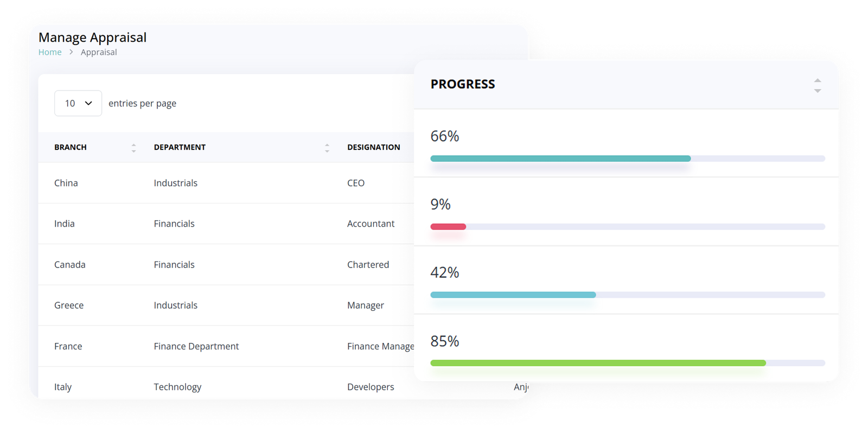Sort table by Department column arrows

point(327,148)
